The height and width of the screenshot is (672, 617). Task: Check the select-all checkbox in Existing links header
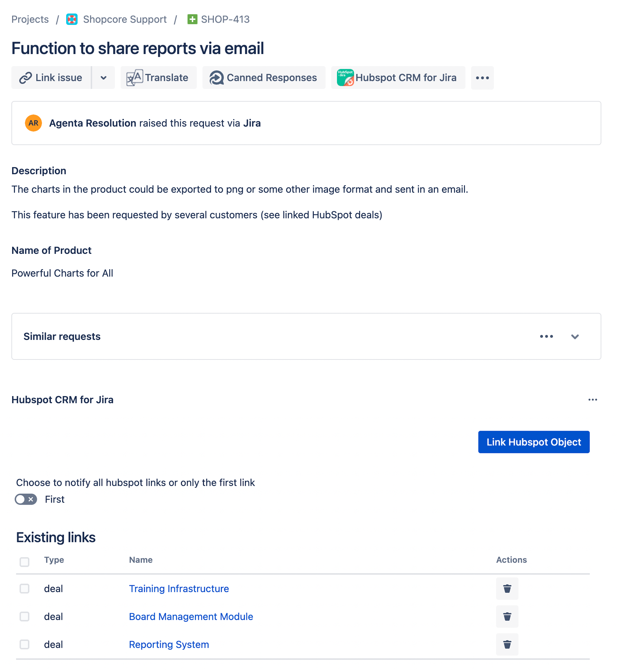pos(25,562)
